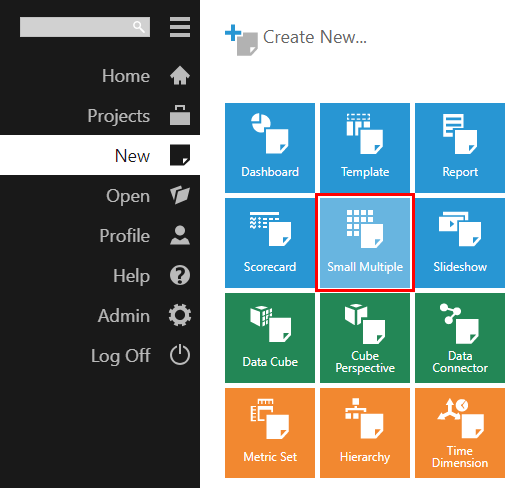518x488 pixels.
Task: Select the Open menu item
Action: coord(100,196)
